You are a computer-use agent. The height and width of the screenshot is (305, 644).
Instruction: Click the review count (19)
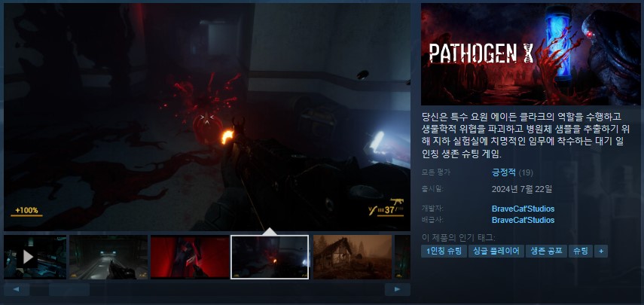526,172
